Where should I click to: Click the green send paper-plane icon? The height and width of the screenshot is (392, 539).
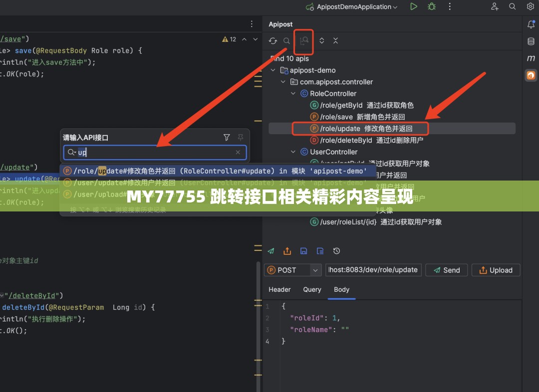pyautogui.click(x=271, y=251)
